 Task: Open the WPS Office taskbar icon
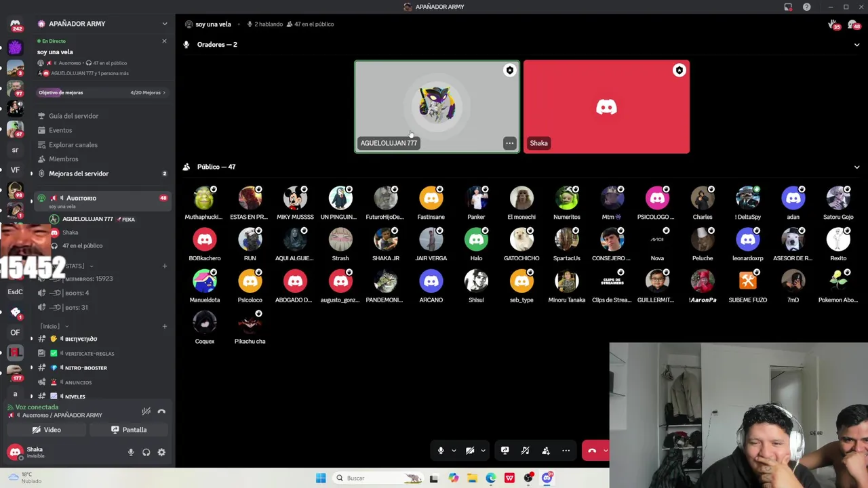[509, 479]
